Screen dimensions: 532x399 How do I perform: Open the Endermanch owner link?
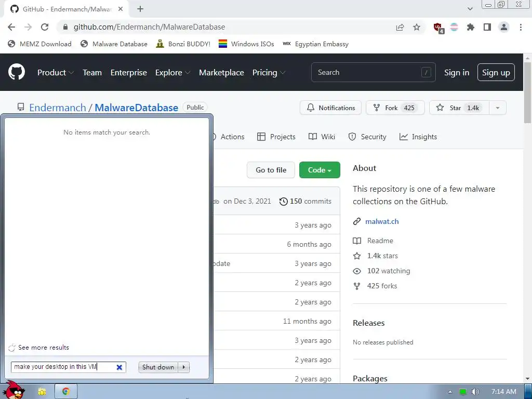pos(58,108)
